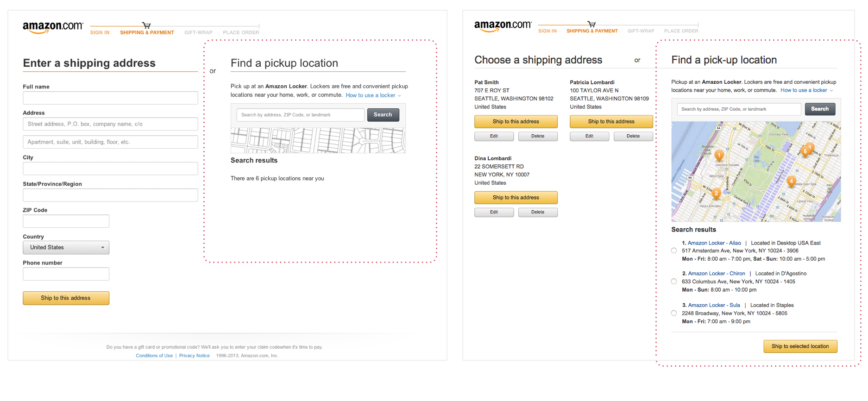This screenshot has height=401, width=868.
Task: Click Search button on Enter address page
Action: pyautogui.click(x=383, y=115)
